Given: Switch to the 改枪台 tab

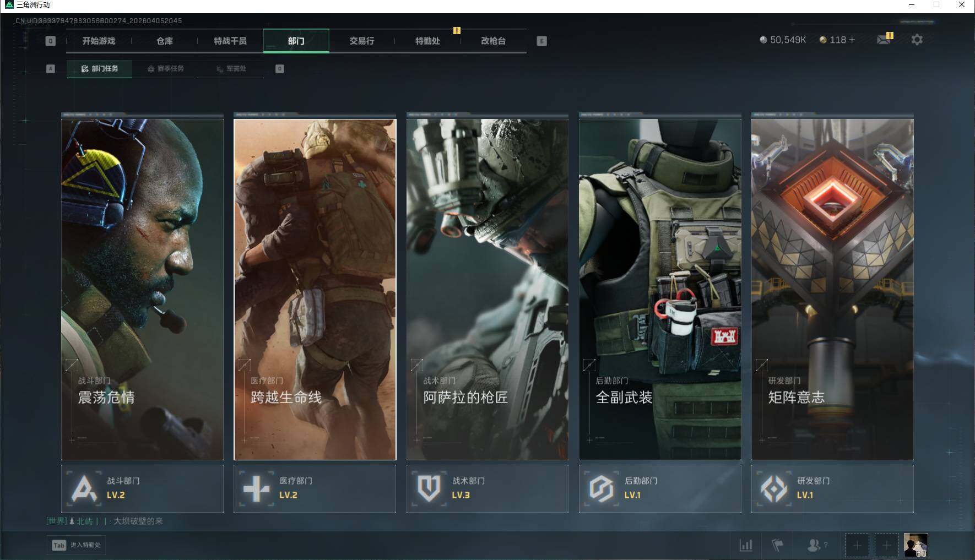Looking at the screenshot, I should 493,41.
